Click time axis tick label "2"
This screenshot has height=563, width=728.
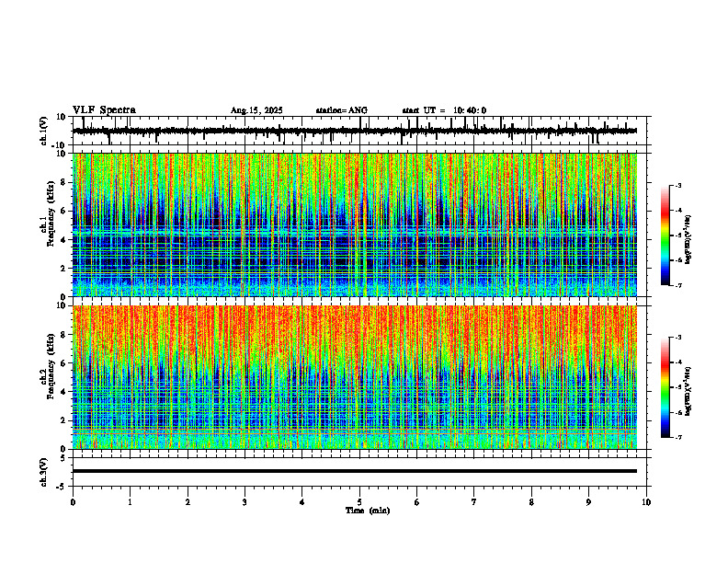point(188,502)
